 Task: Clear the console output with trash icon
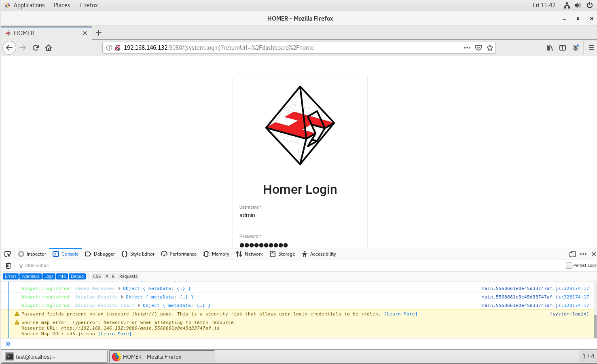[x=8, y=265]
